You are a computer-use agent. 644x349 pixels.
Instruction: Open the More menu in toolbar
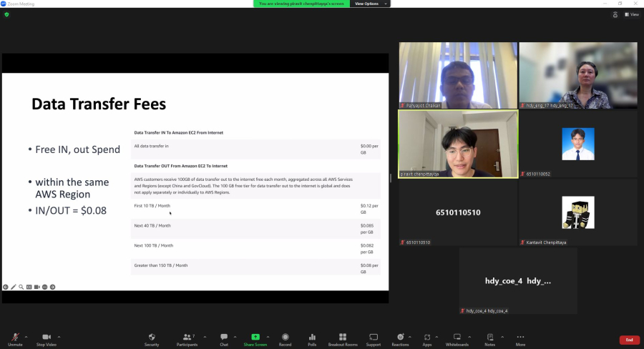(x=520, y=339)
